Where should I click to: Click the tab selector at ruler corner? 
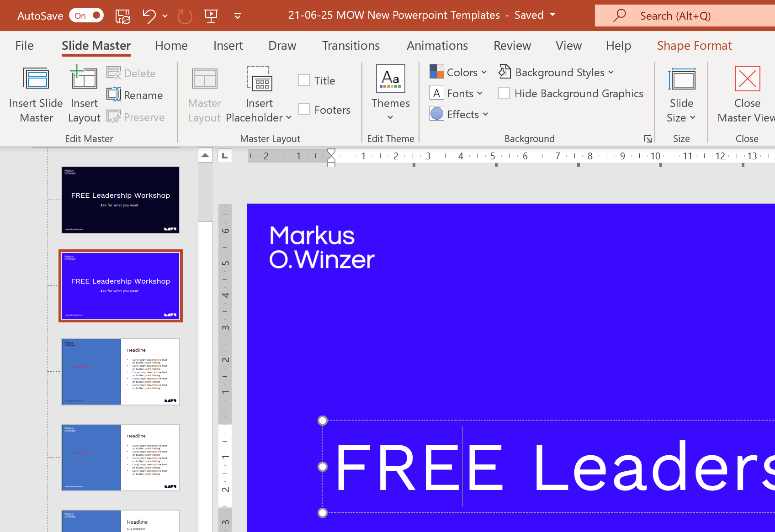tap(225, 156)
